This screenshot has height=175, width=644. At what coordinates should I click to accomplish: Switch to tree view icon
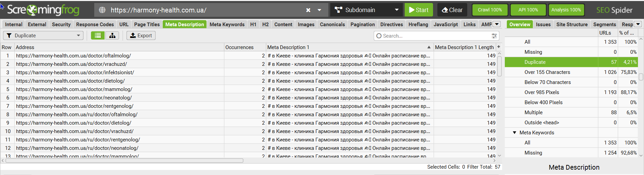112,36
